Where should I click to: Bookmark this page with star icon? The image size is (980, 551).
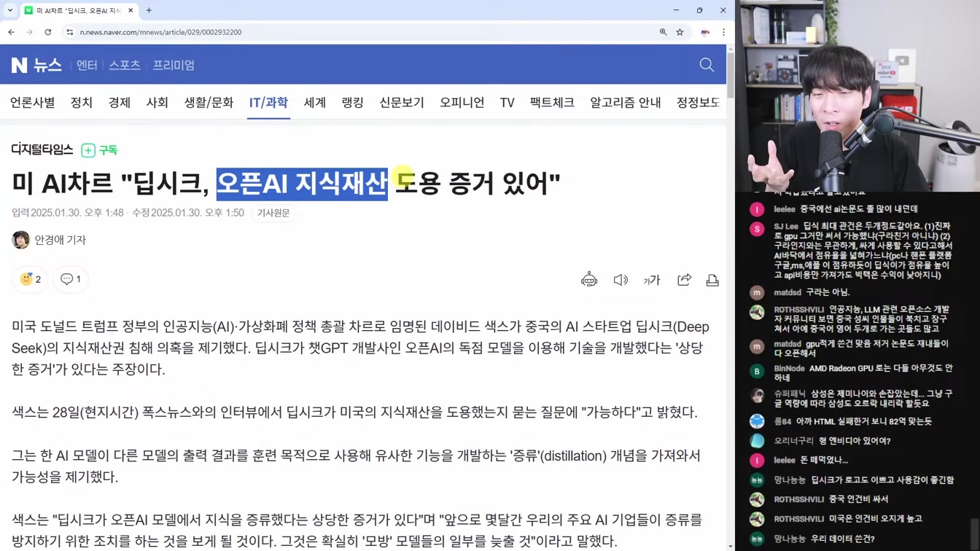click(680, 32)
